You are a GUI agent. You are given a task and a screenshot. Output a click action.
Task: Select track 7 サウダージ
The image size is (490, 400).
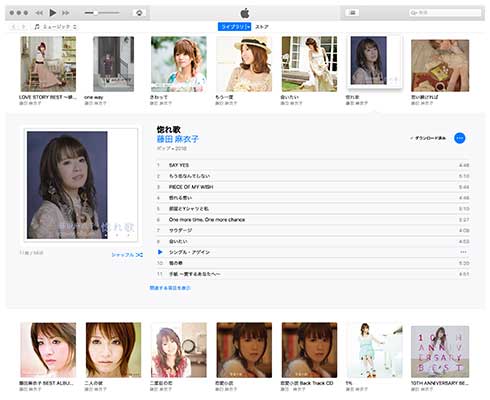313,230
